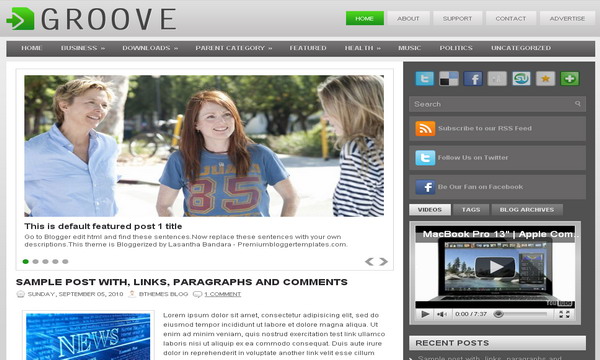Click the featured slider photo of three women
The height and width of the screenshot is (360, 600).
(204, 146)
